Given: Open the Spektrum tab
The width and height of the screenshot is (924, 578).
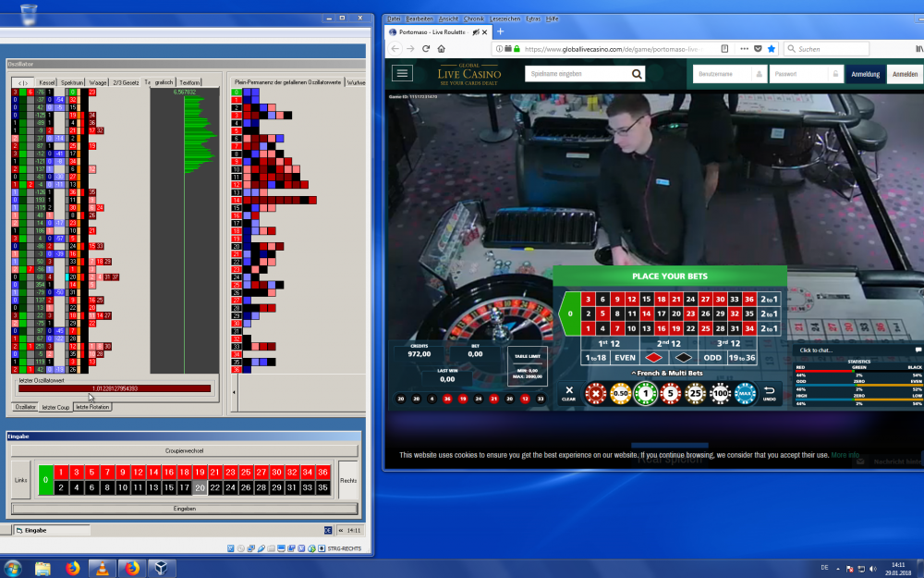Looking at the screenshot, I should [72, 82].
